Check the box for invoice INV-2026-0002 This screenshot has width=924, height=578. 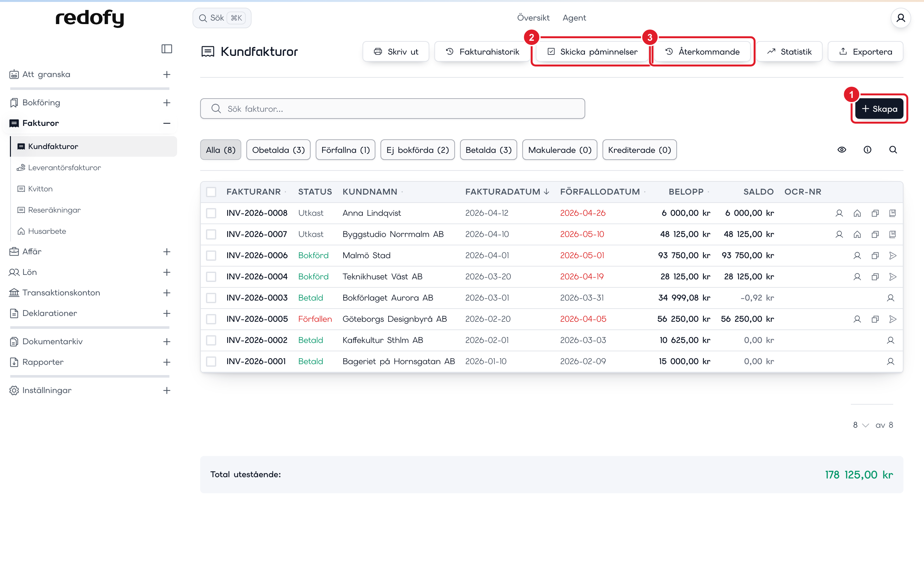[211, 340]
